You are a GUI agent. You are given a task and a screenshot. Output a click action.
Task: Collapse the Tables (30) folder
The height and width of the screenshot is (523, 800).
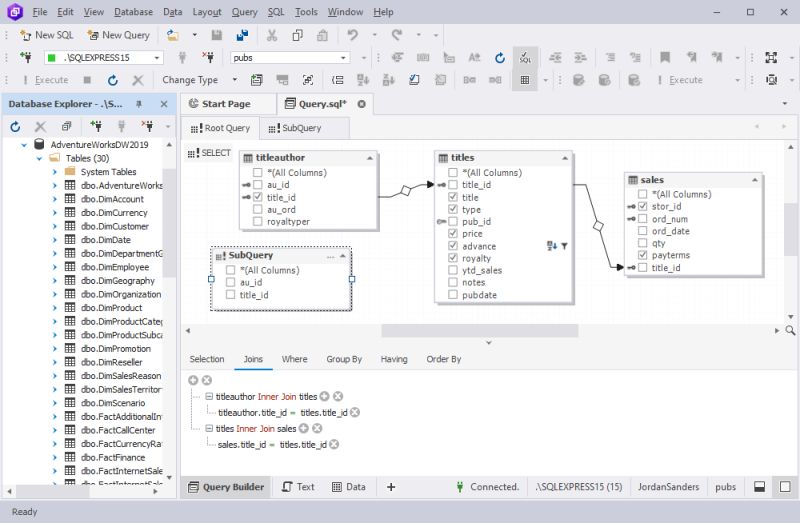39,159
